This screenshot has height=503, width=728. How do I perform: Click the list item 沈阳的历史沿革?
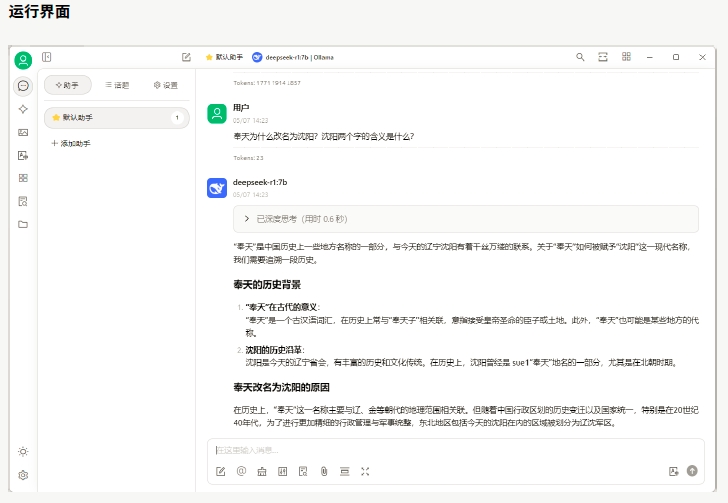(x=273, y=350)
